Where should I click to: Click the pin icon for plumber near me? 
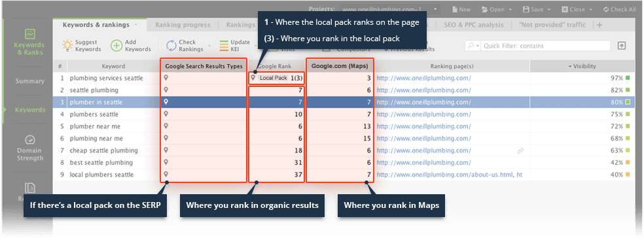tap(166, 126)
